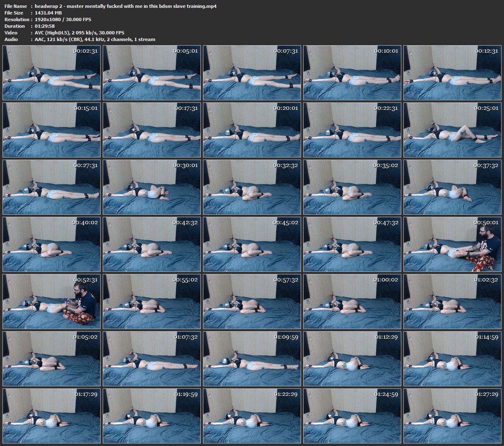Open the 00:27:31 thumbnail
504x446 pixels.
[52, 187]
